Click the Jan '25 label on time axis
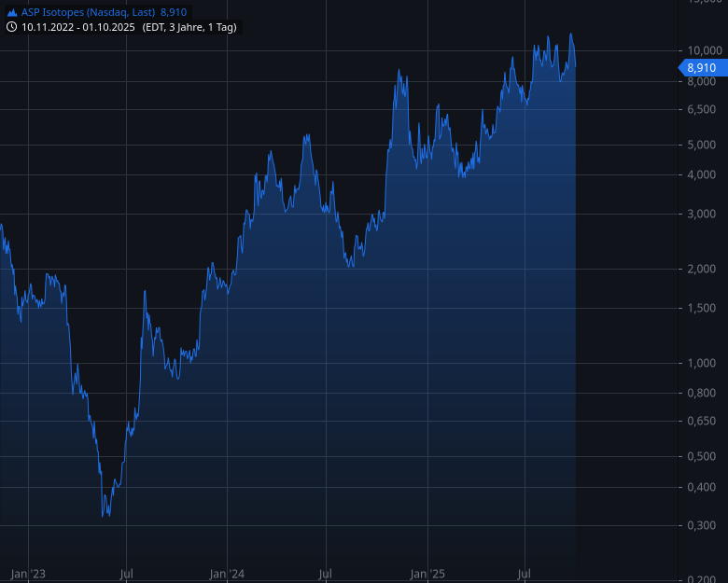Image resolution: width=728 pixels, height=583 pixels. pos(426,574)
